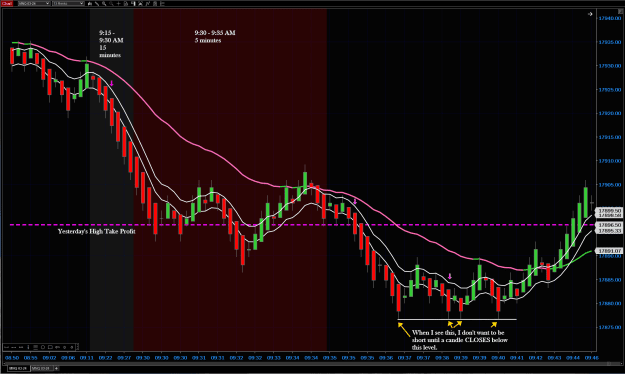The height and width of the screenshot is (374, 625).
Task: Click the 09:46 time axis label
Action: [592, 358]
